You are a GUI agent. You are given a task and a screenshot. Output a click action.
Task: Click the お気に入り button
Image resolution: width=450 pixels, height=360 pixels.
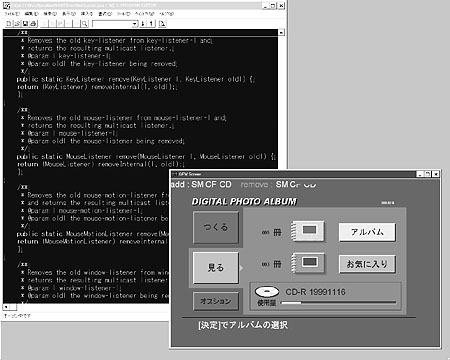367,264
